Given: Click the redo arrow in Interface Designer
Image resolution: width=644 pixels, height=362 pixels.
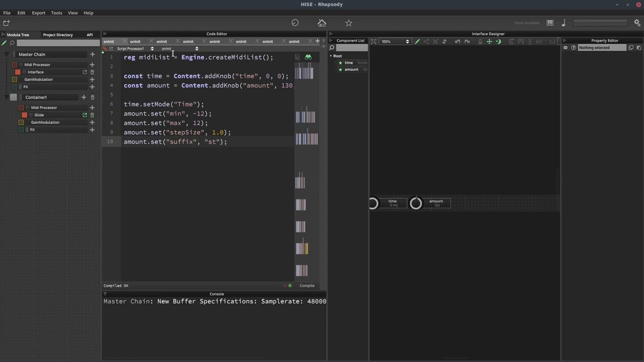Looking at the screenshot, I should 467,41.
